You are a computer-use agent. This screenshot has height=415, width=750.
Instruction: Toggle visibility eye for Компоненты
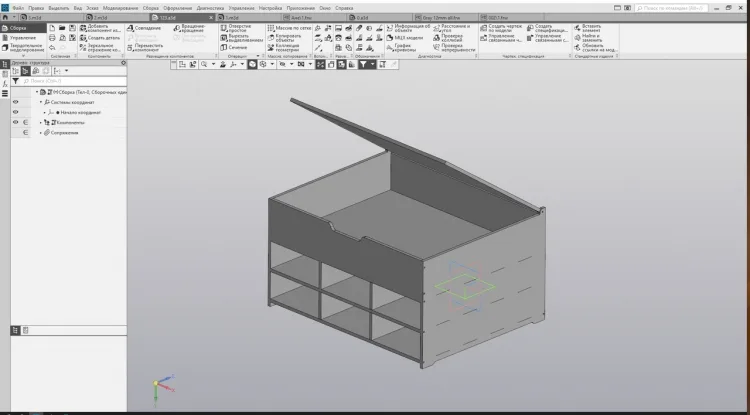point(16,122)
